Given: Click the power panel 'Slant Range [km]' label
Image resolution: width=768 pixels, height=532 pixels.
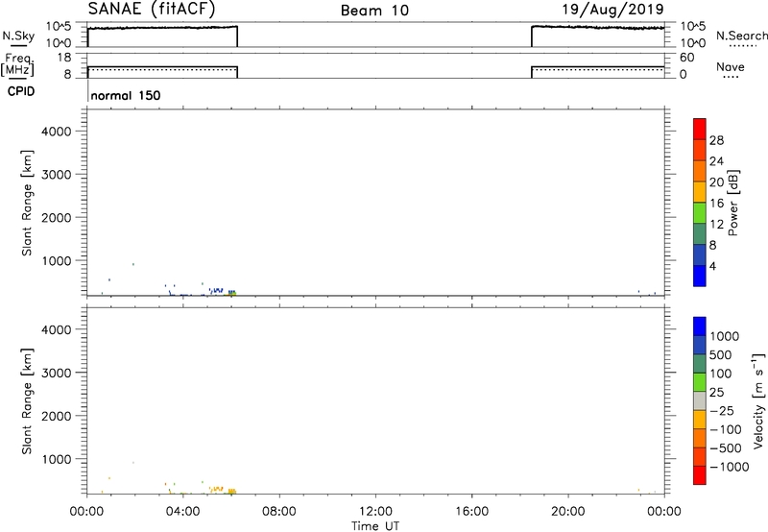Looking at the screenshot, I should click(x=28, y=203).
